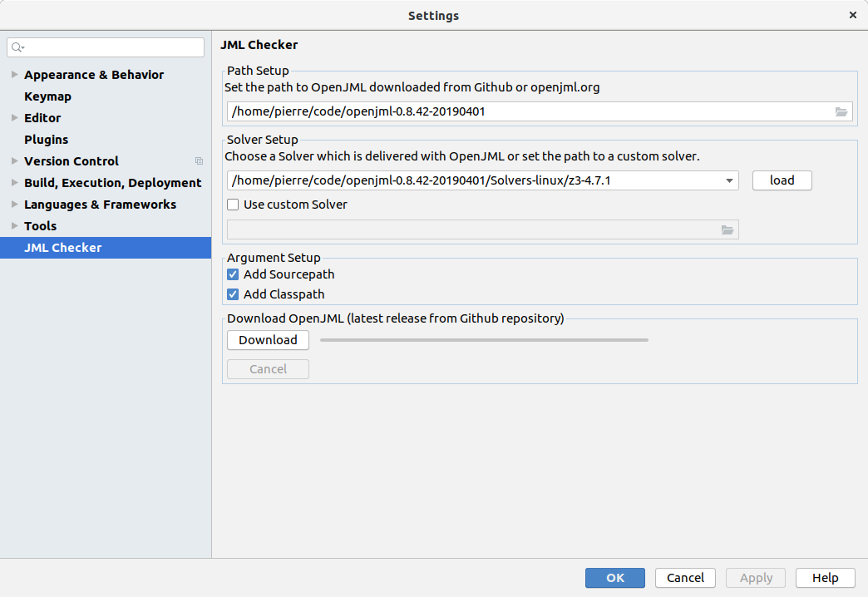Expand Languages & Frameworks arrow
This screenshot has width=868, height=597.
[x=15, y=205]
